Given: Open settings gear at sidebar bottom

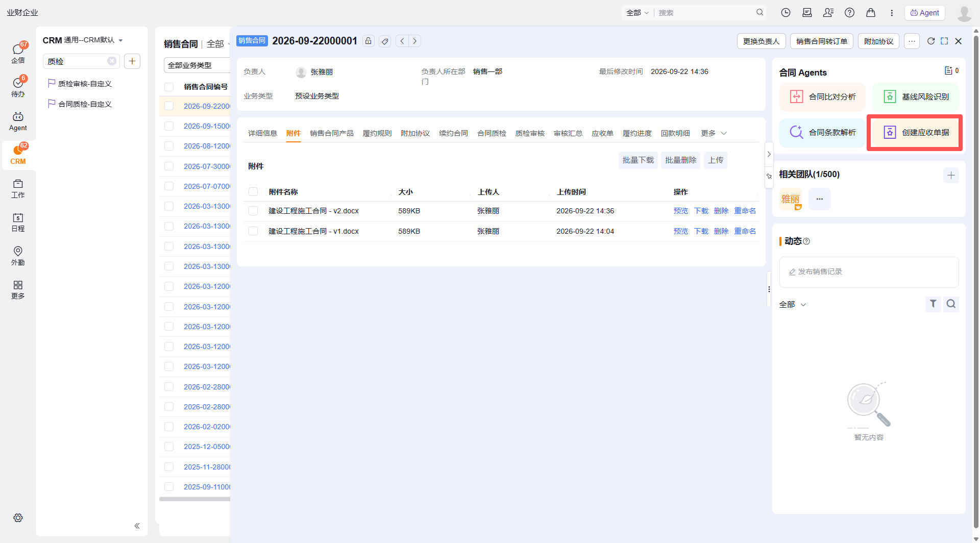Looking at the screenshot, I should (x=18, y=517).
